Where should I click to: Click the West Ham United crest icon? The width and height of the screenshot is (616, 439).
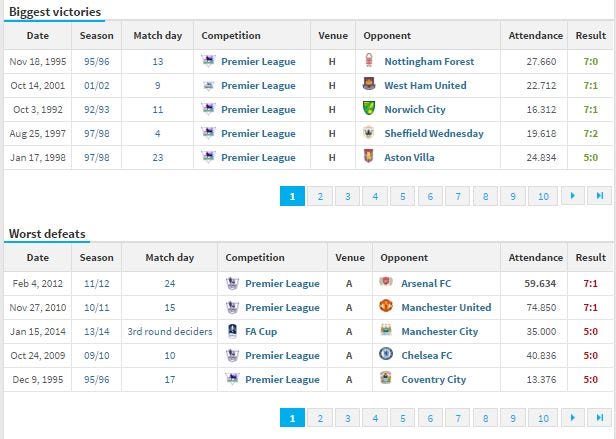[369, 84]
